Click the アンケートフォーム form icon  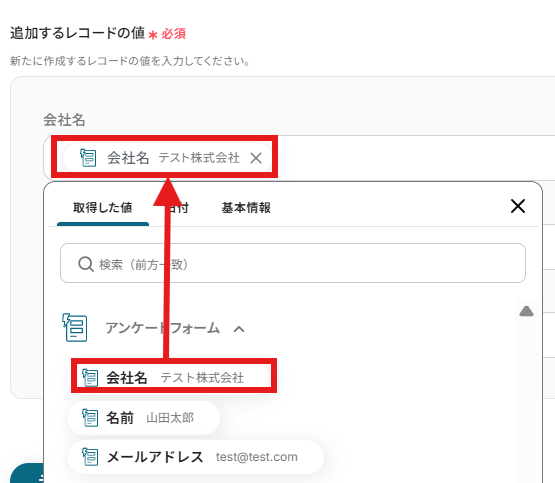(75, 328)
